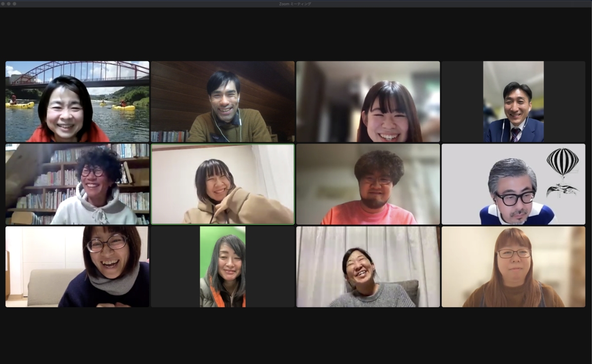Click the "Zoom ミーティング" window title
The height and width of the screenshot is (364, 592).
point(296,3)
